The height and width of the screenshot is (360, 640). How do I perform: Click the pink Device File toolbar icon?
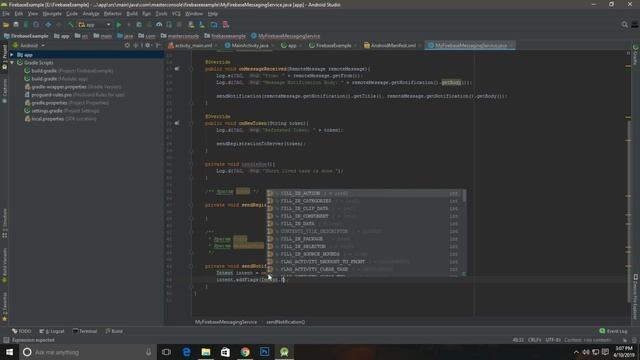226,25
